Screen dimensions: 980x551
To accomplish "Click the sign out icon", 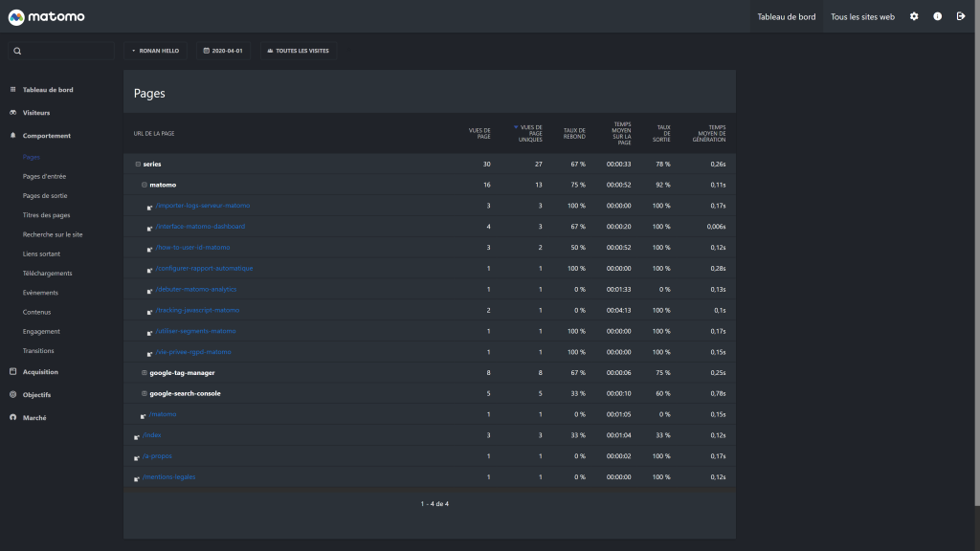I will coord(961,17).
